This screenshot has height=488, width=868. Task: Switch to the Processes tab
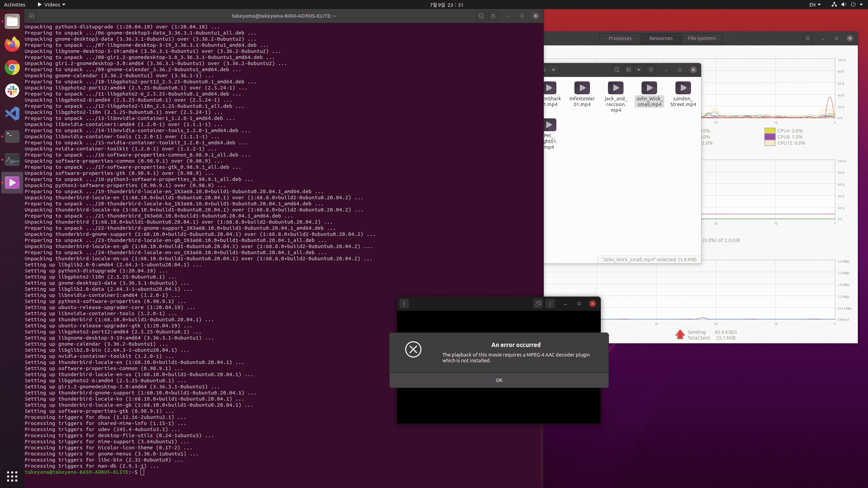[620, 38]
